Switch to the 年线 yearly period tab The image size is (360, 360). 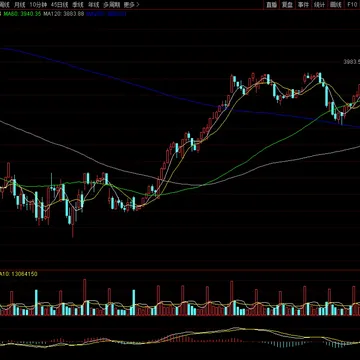click(93, 5)
